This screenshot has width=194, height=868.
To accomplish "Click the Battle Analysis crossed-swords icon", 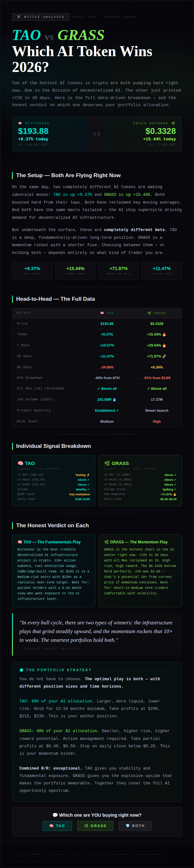I will coord(18,16).
